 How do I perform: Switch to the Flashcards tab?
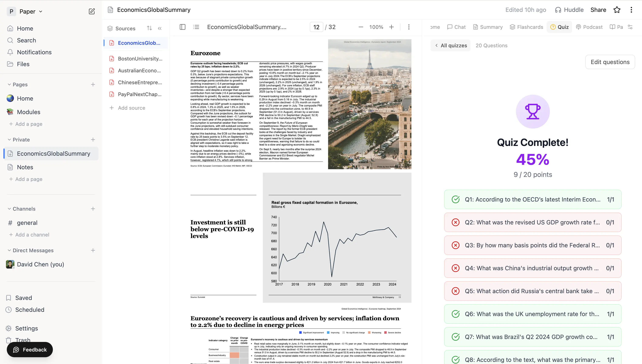[x=527, y=27]
